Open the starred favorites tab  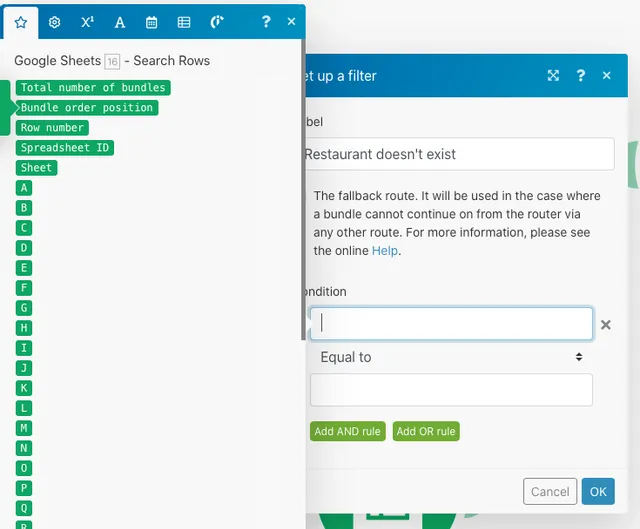coord(20,22)
